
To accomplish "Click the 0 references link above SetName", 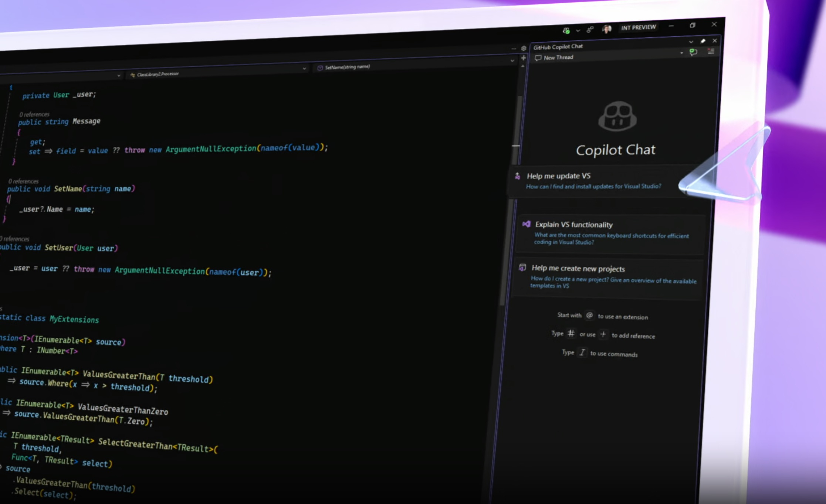I will 24,181.
